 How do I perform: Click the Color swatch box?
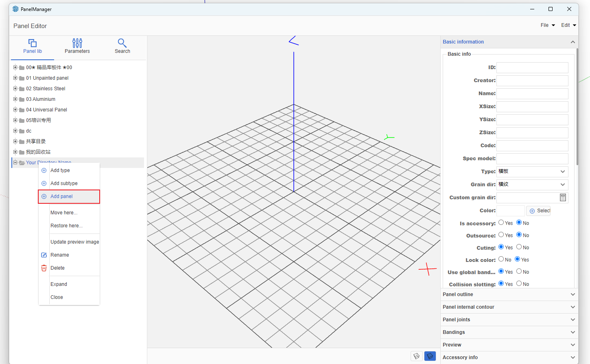[510, 211]
